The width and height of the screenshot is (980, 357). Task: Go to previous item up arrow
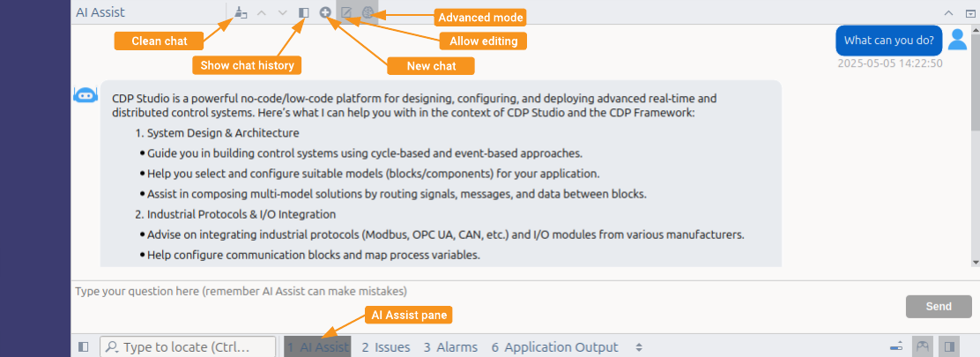[262, 12]
